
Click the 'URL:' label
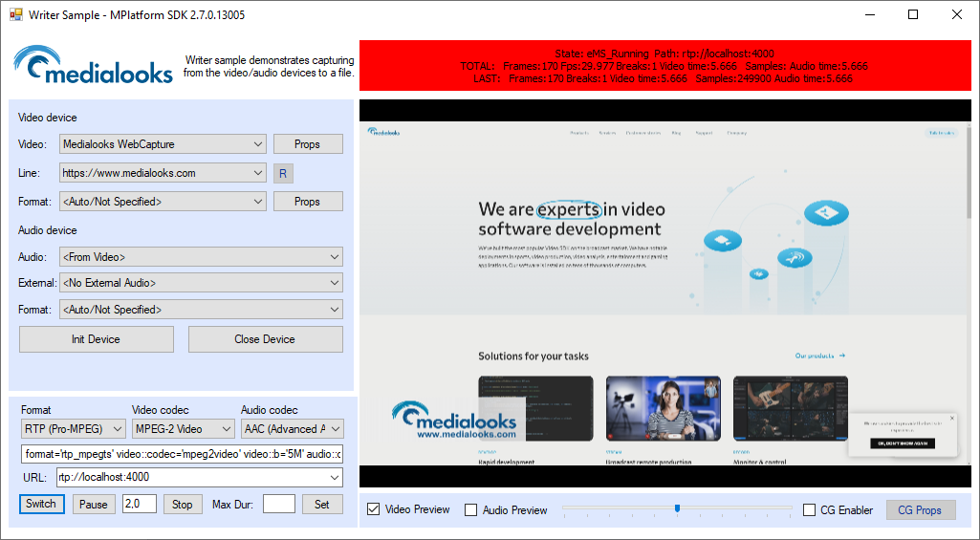coord(35,478)
